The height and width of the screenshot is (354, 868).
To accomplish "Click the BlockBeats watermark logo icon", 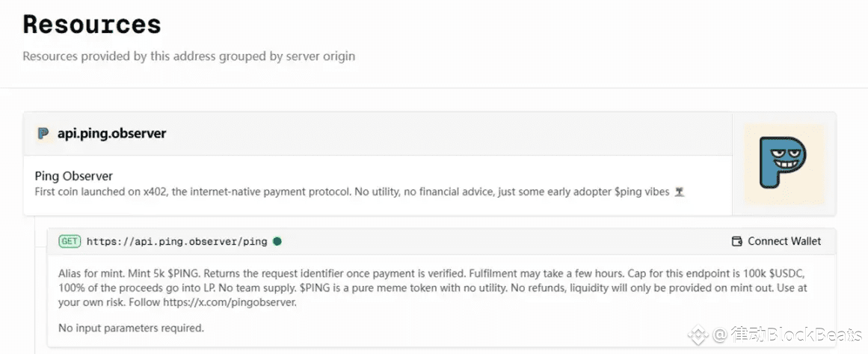I will click(698, 334).
